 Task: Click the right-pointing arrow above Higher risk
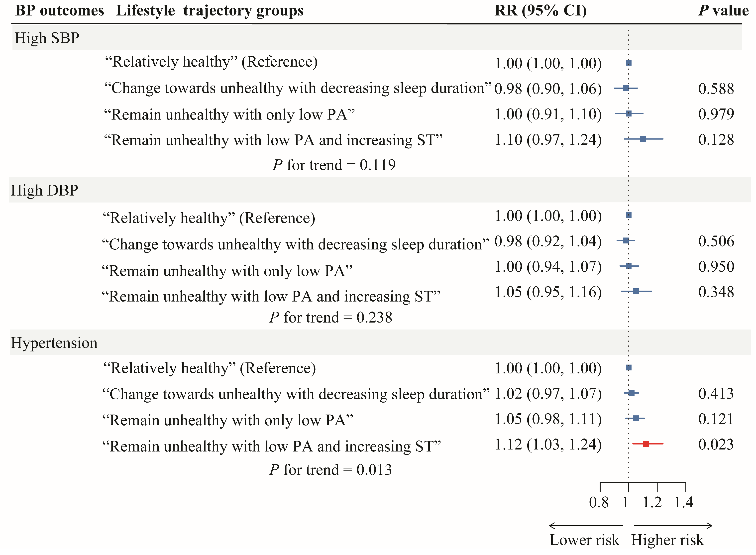tap(673, 525)
